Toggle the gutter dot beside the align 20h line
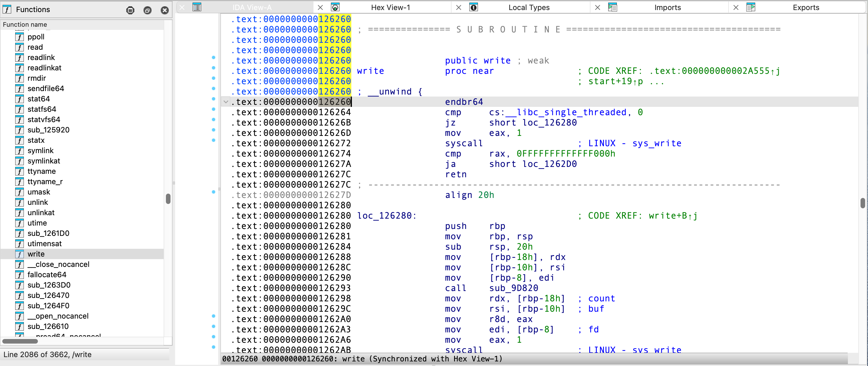 213,192
